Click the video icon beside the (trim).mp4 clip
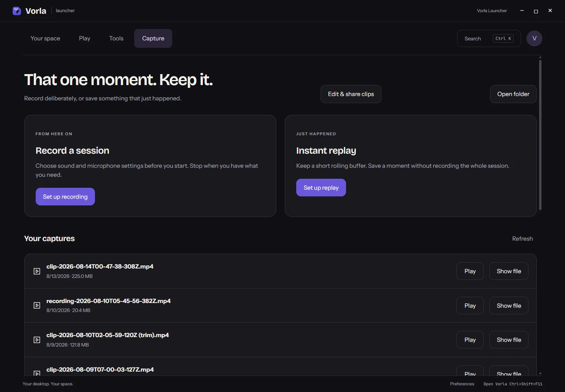Screen dimensions: 565x392 click(x=37, y=340)
